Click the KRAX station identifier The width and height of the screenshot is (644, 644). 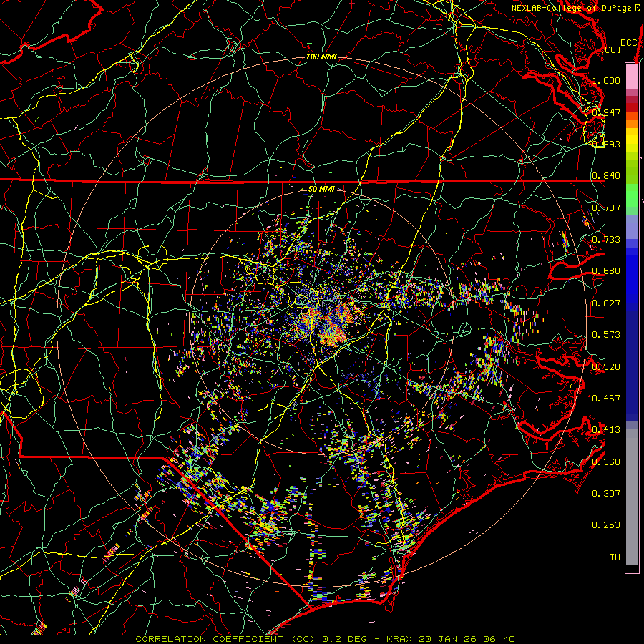click(x=399, y=639)
